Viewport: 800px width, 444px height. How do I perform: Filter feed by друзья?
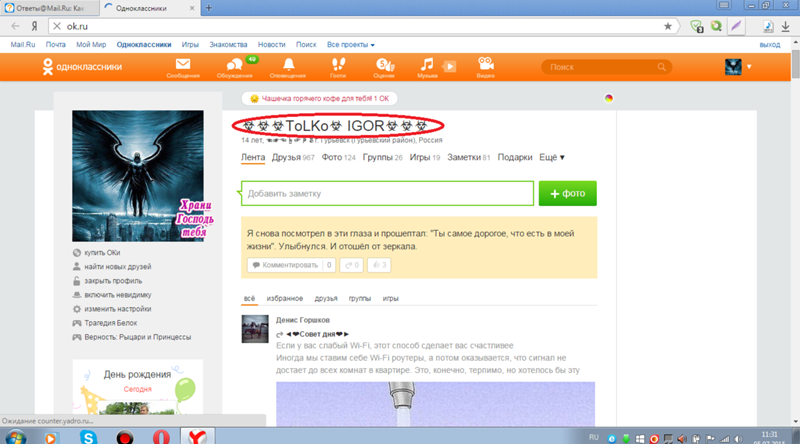click(326, 299)
